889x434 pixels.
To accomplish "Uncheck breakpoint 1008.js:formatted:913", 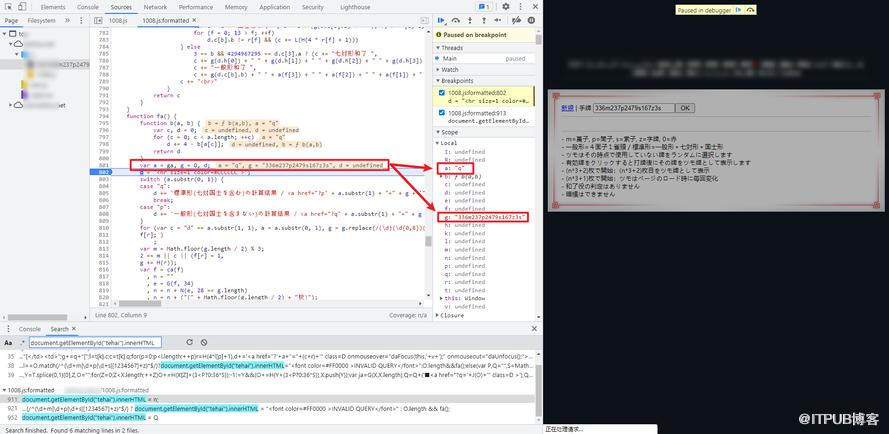I will tap(442, 113).
